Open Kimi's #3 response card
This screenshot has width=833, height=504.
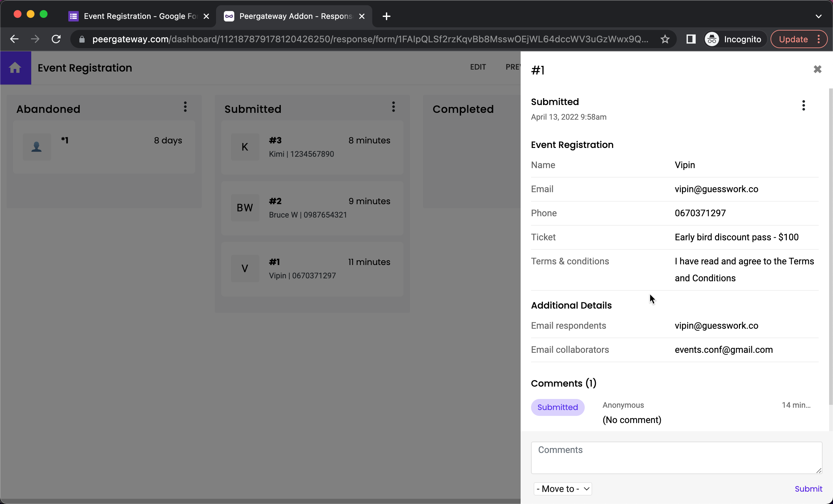pyautogui.click(x=312, y=147)
